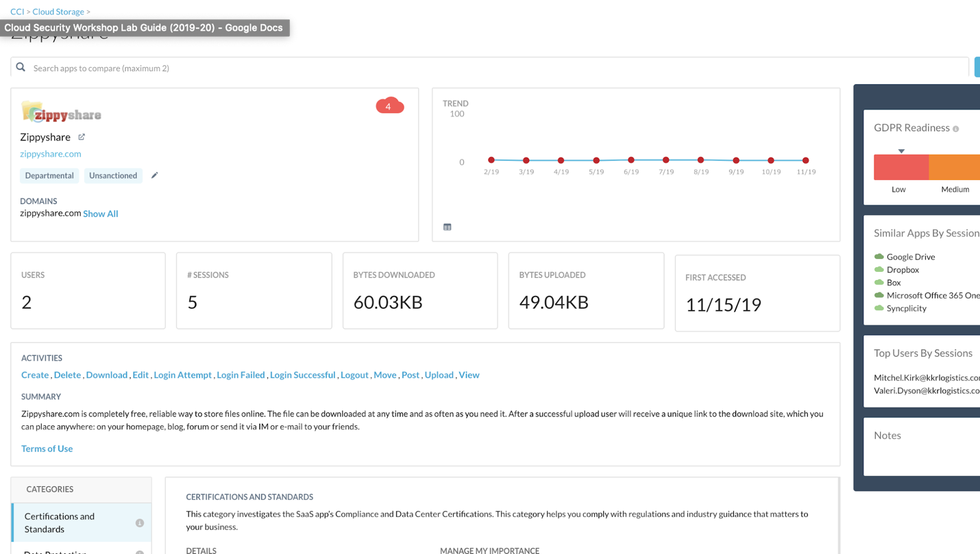This screenshot has height=554, width=980.
Task: Click info icon beside Certifications and Standards
Action: [140, 523]
